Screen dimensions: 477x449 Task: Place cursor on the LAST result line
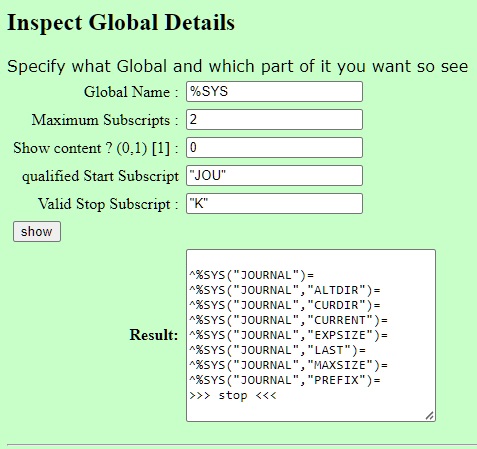pyautogui.click(x=277, y=350)
